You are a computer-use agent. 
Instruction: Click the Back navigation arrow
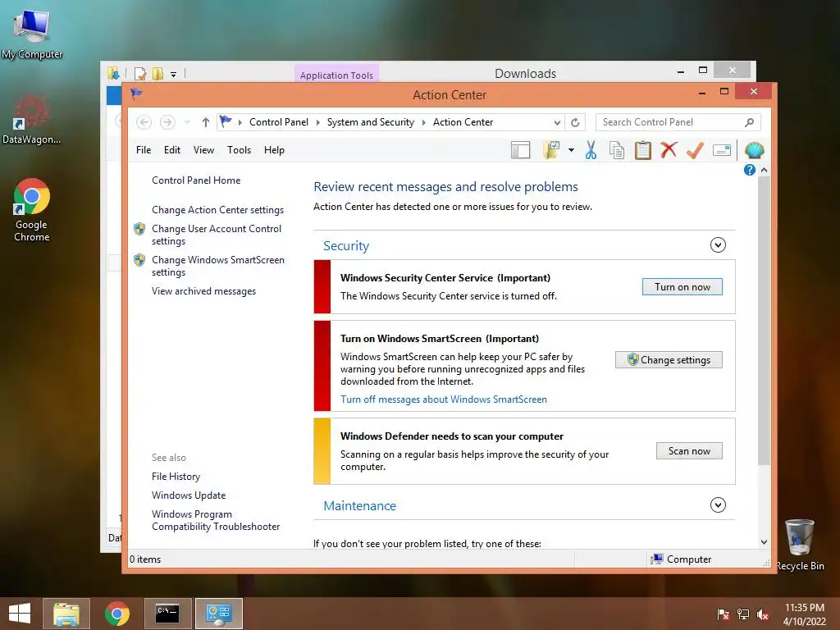(x=144, y=123)
